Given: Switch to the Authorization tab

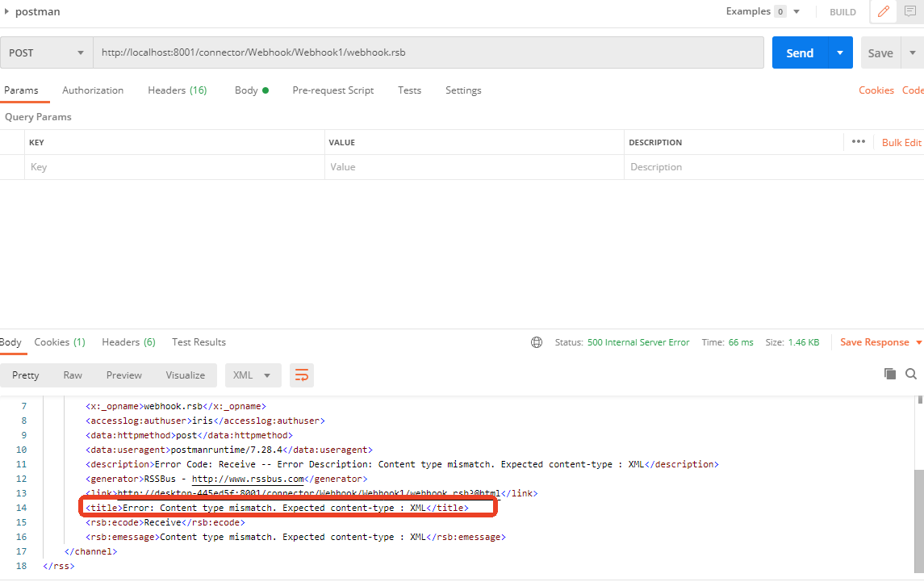Looking at the screenshot, I should (x=93, y=90).
